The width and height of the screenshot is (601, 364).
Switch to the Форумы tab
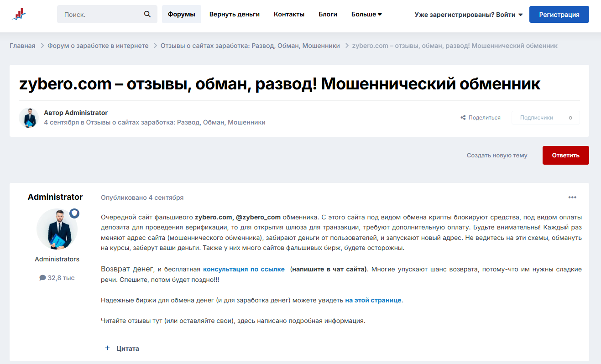click(181, 14)
